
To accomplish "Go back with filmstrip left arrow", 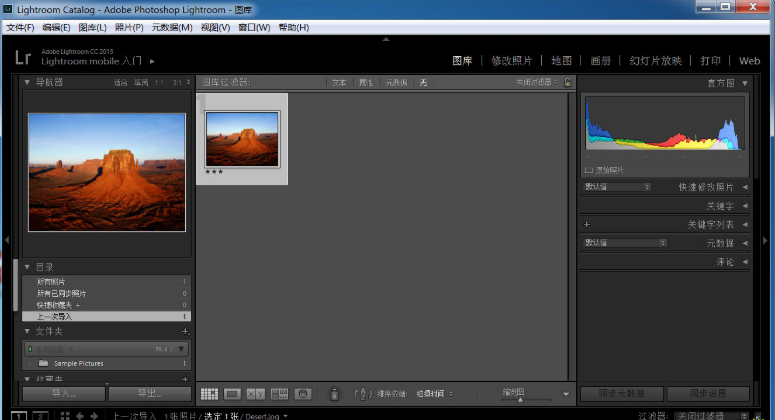I will [80, 416].
